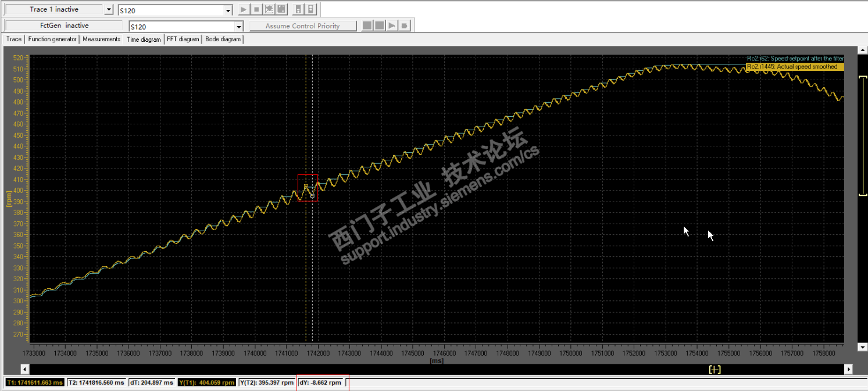
Task: Click the dT: 204.897 ms status field
Action: coord(152,383)
